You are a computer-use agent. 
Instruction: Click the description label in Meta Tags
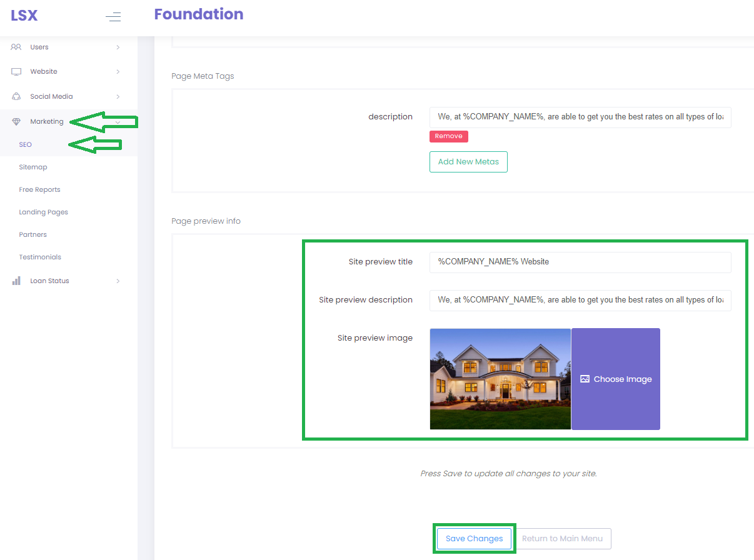pos(390,117)
